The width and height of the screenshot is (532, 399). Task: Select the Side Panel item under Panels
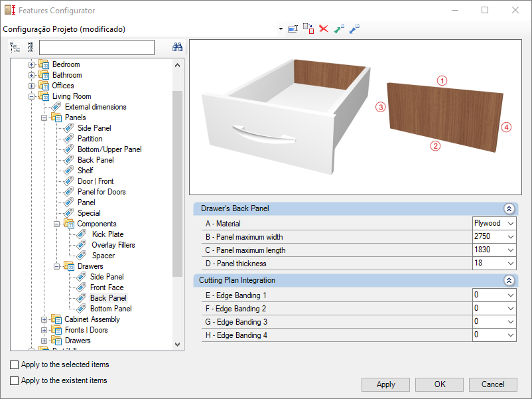(94, 128)
